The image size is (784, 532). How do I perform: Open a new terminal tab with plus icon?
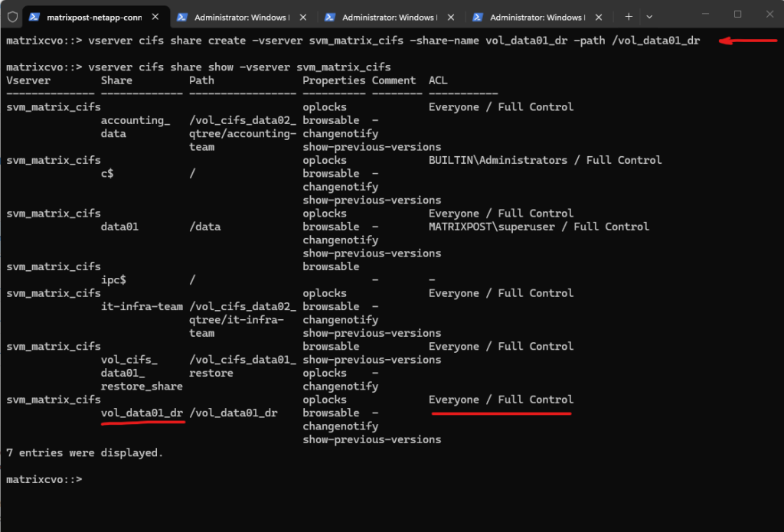pyautogui.click(x=629, y=16)
